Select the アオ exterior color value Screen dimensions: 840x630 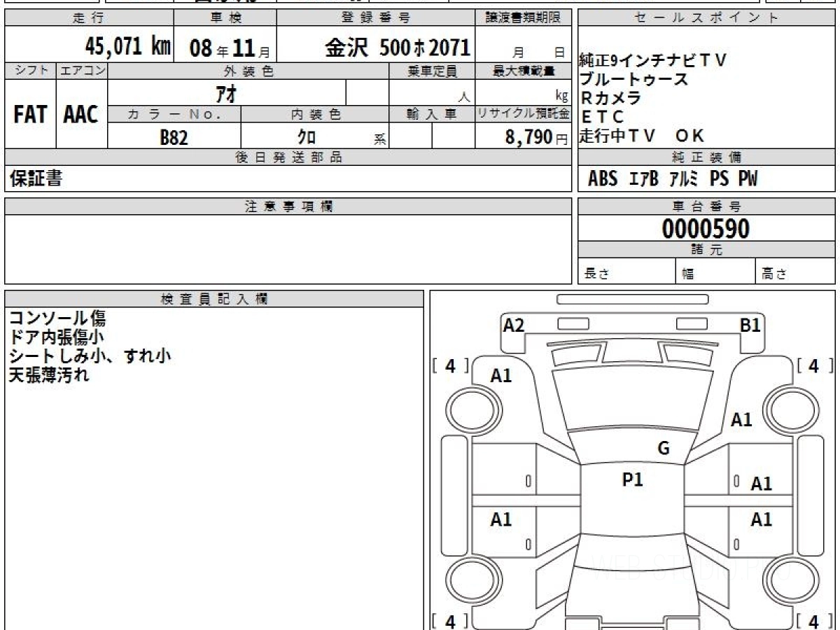coord(226,92)
